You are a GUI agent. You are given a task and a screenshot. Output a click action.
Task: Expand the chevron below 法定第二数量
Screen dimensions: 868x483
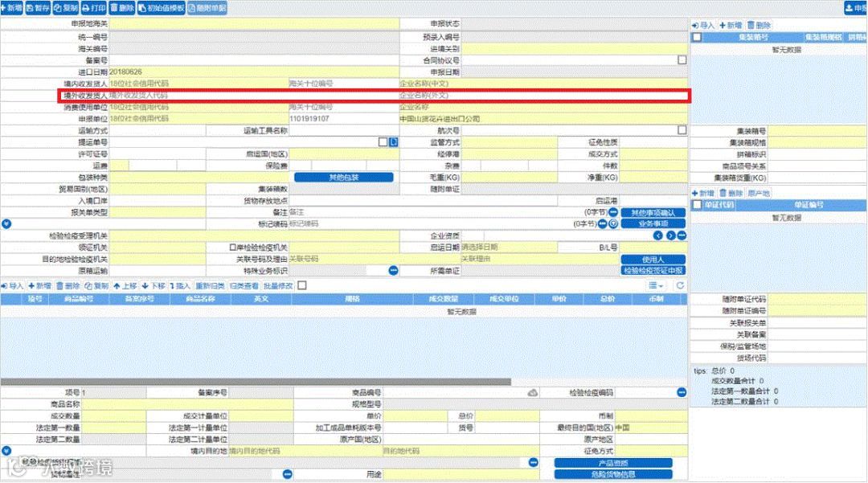(6, 451)
